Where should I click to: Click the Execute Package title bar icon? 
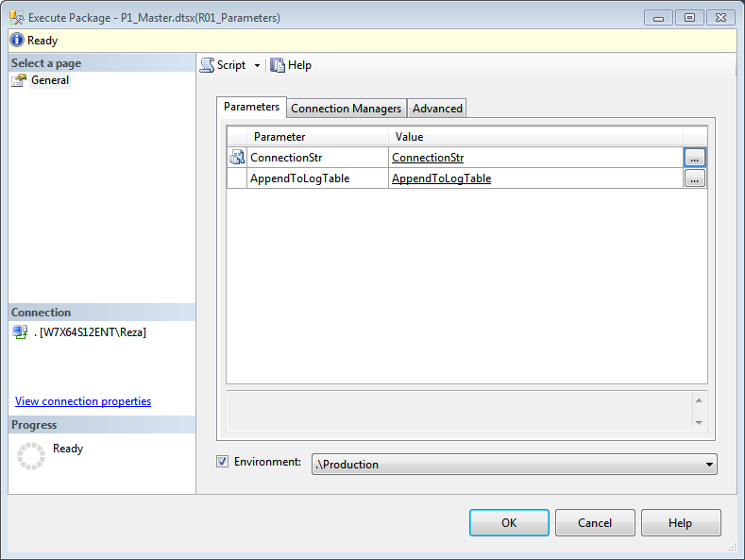pos(16,18)
